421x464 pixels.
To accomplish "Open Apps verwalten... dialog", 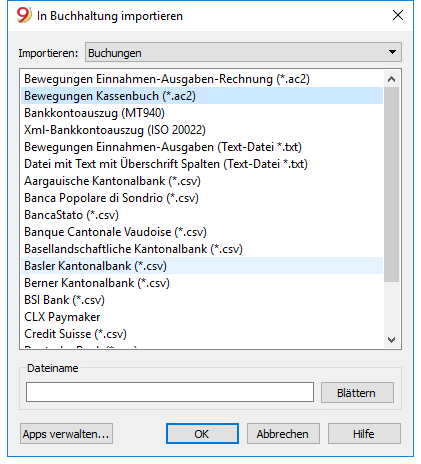I will 66,434.
